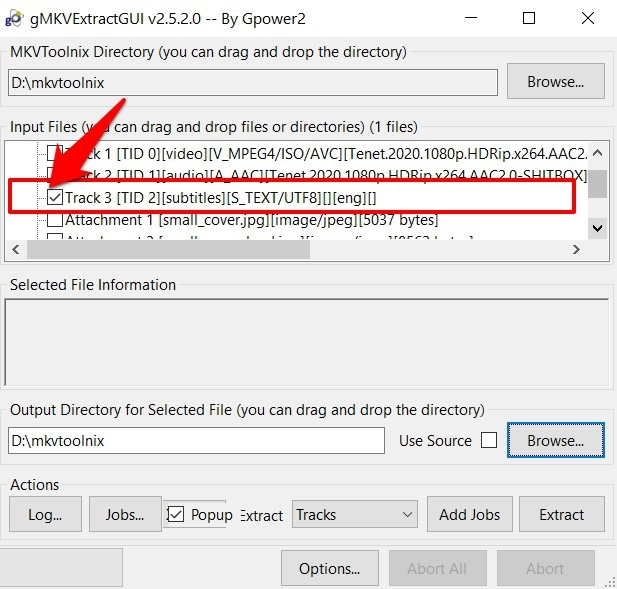617x589 pixels.
Task: Minimize the gMKVExtractGUI window
Action: point(471,18)
